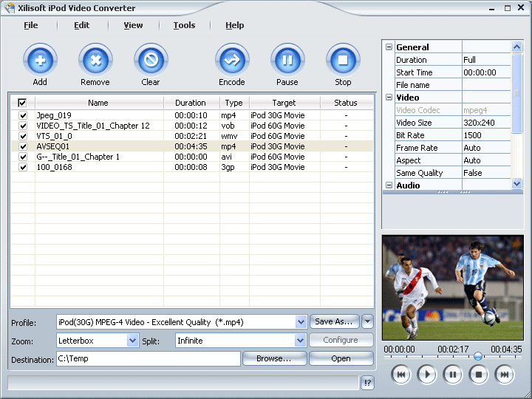
Task: Select the 100_0168 file name
Action: [54, 167]
